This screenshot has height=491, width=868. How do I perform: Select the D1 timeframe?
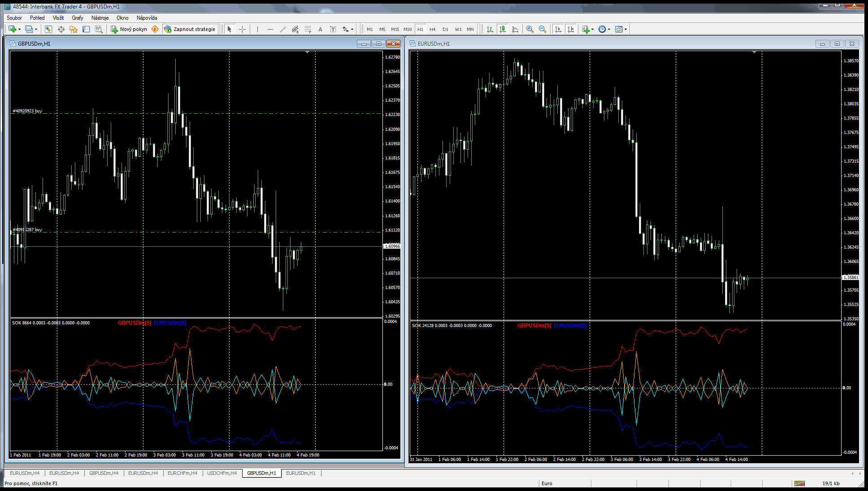click(x=445, y=29)
